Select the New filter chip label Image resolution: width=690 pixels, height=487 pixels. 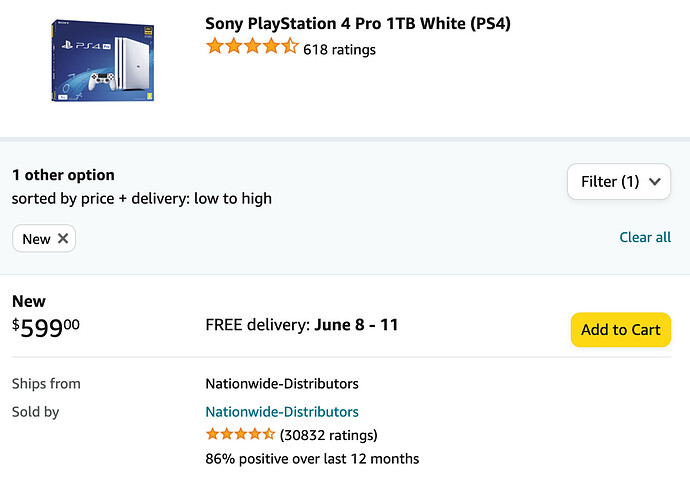tap(36, 239)
